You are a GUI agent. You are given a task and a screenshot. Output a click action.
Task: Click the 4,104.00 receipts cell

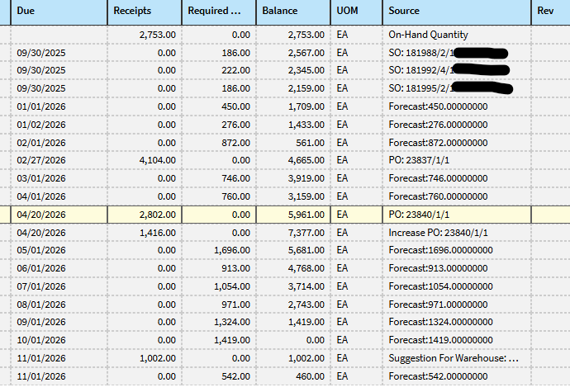click(x=145, y=160)
